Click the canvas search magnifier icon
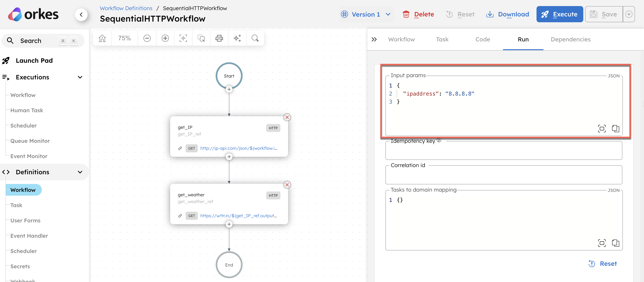 click(x=255, y=38)
